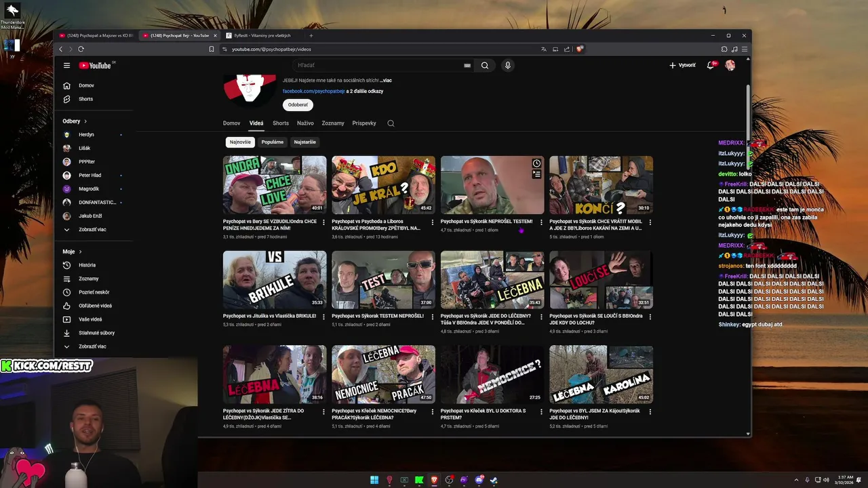Open Steam from taskbar
Image resolution: width=868 pixels, height=488 pixels.
pos(494,480)
